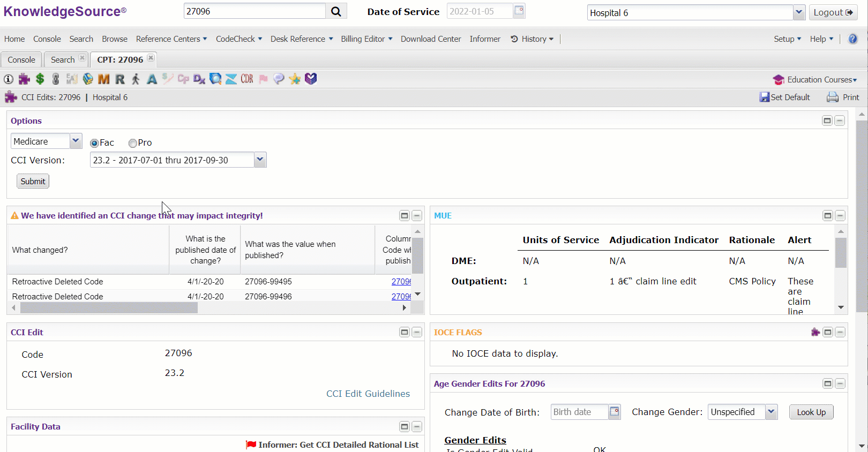Select the Pro radio button
This screenshot has height=452, width=868.
pyautogui.click(x=132, y=143)
